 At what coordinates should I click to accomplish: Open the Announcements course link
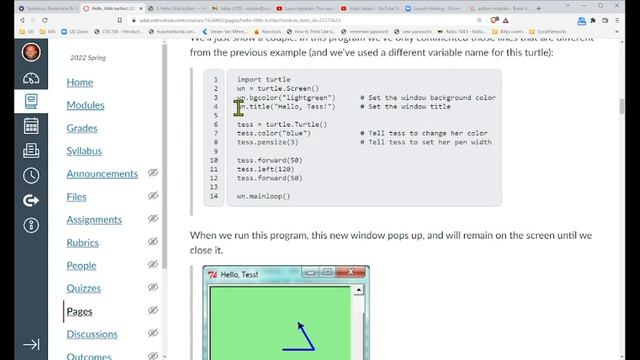pos(102,174)
